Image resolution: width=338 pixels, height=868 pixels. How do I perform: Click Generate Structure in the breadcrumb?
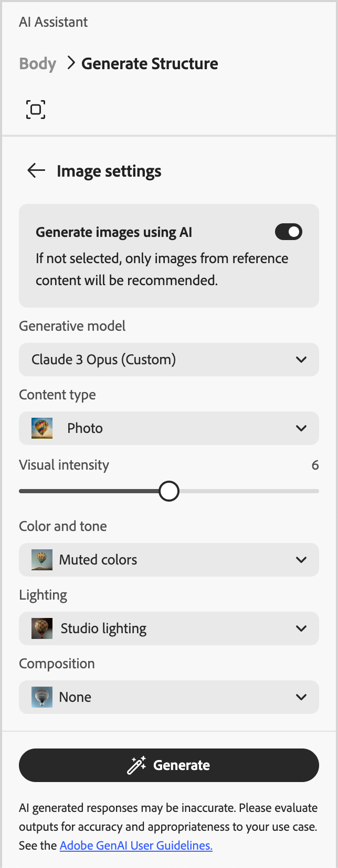tap(149, 63)
